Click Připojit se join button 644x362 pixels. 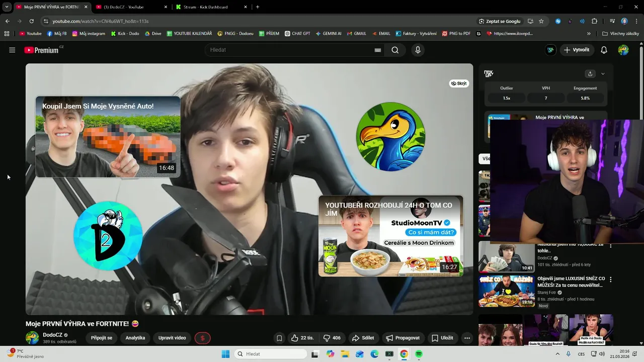point(102,338)
